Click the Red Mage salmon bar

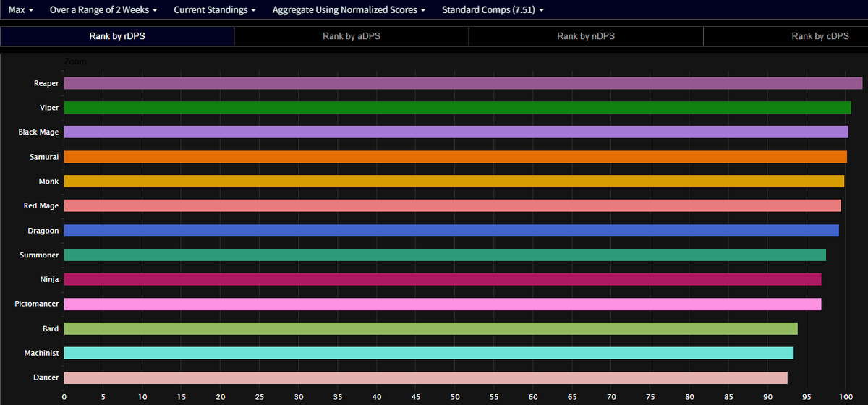click(453, 206)
